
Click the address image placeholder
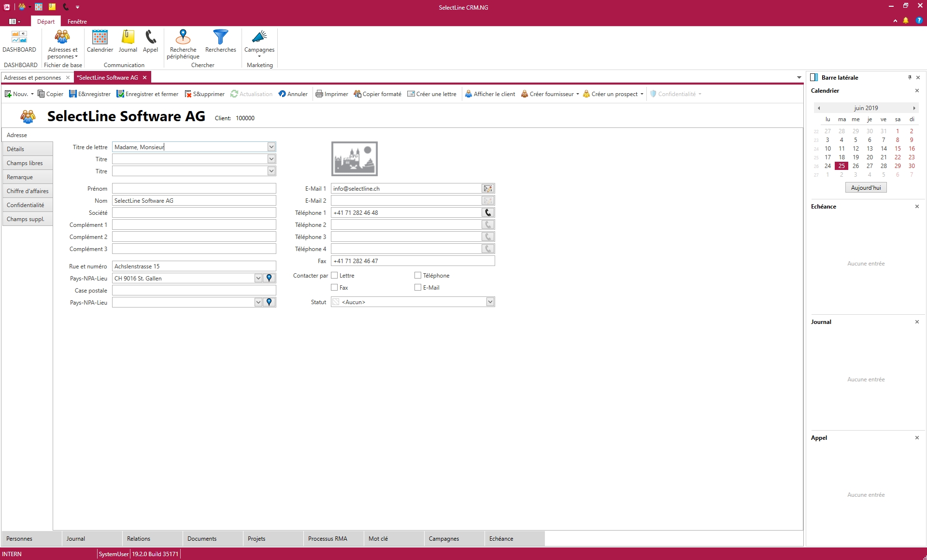tap(354, 159)
